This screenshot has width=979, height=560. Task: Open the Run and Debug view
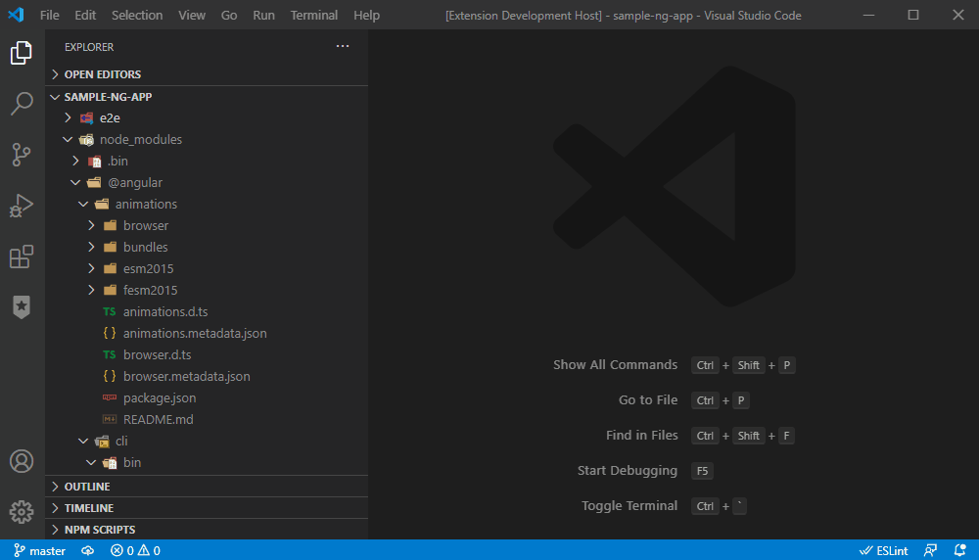click(x=22, y=206)
